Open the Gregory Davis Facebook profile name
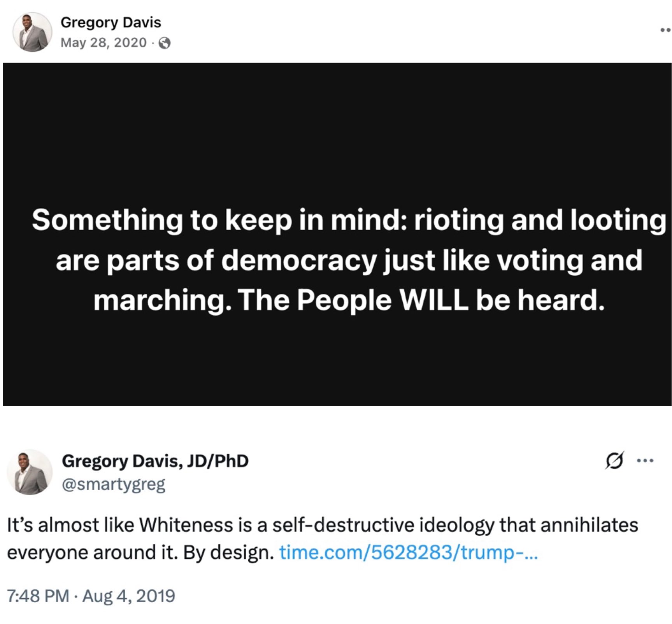 coord(111,22)
